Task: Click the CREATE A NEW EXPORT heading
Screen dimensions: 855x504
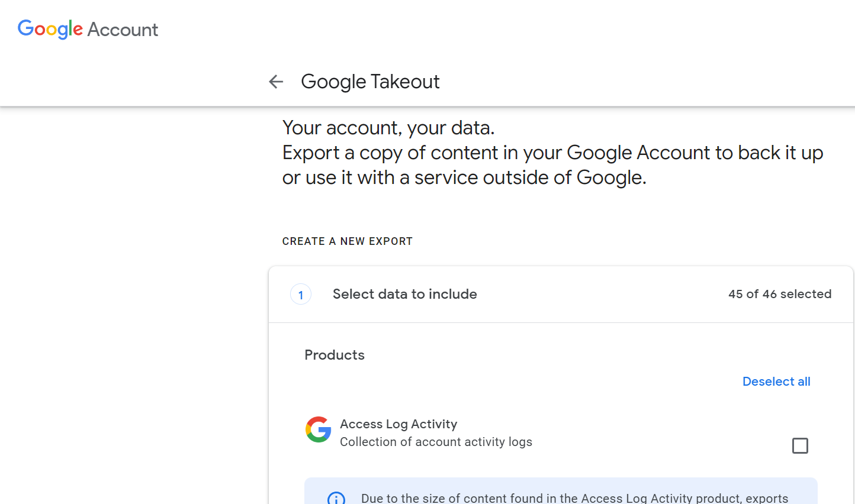Action: point(347,241)
